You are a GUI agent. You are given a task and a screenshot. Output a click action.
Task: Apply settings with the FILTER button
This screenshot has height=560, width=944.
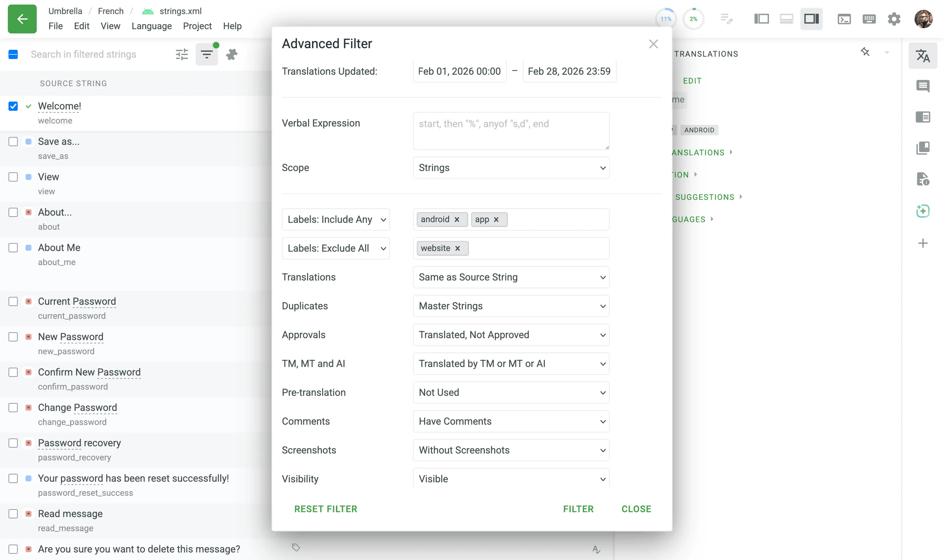point(578,509)
